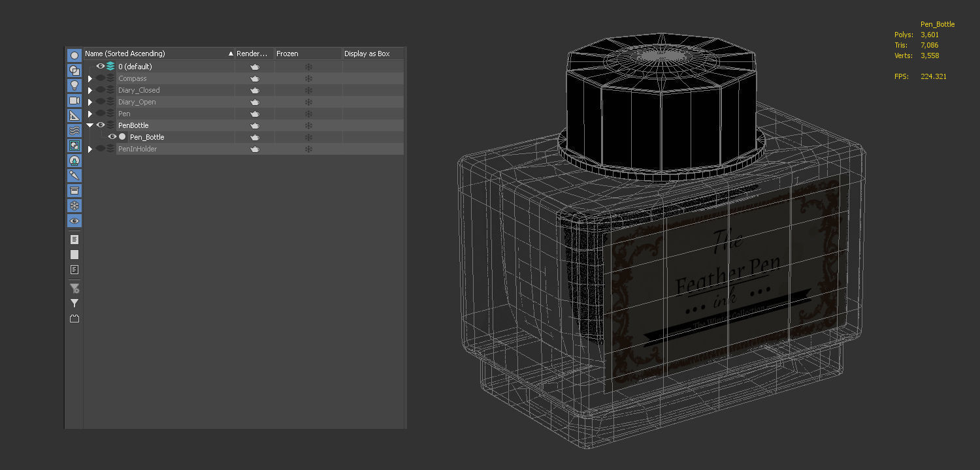980x470 pixels.
Task: Click the Display None blank square icon
Action: [74, 255]
